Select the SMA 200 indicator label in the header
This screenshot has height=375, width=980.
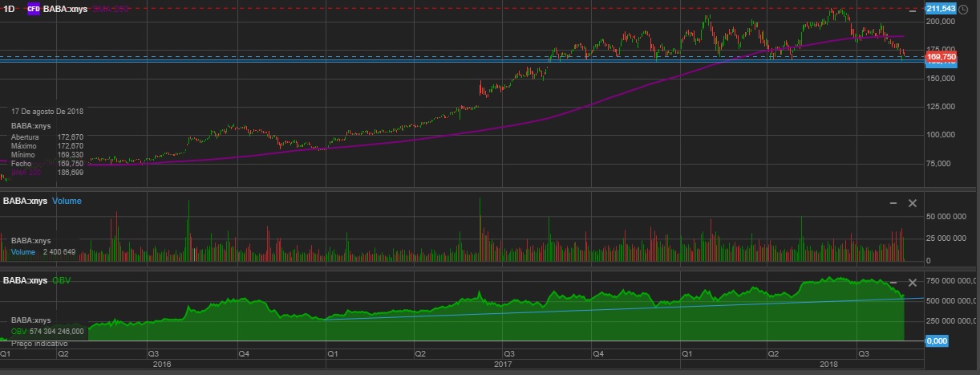pos(111,9)
